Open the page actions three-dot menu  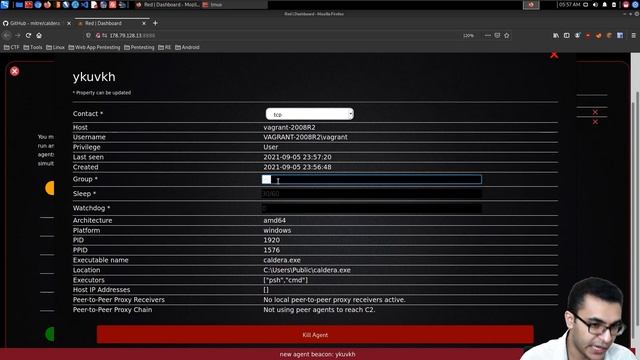pyautogui.click(x=488, y=36)
